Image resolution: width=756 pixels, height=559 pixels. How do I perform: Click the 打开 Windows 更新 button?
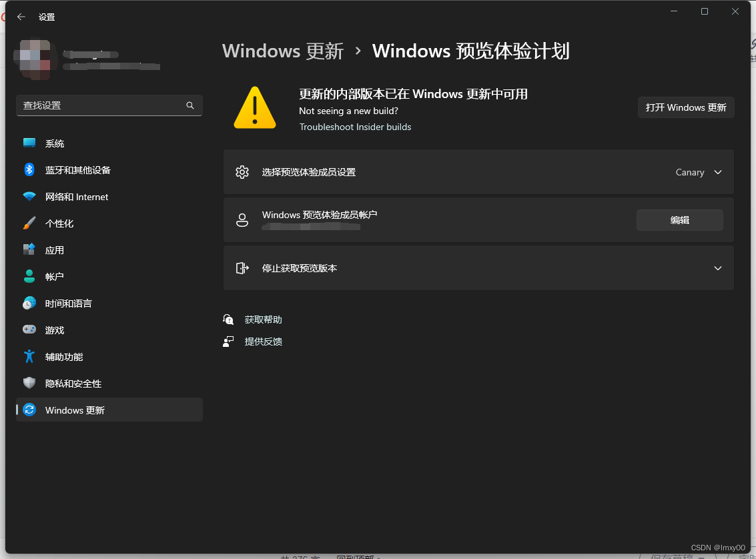tap(686, 107)
